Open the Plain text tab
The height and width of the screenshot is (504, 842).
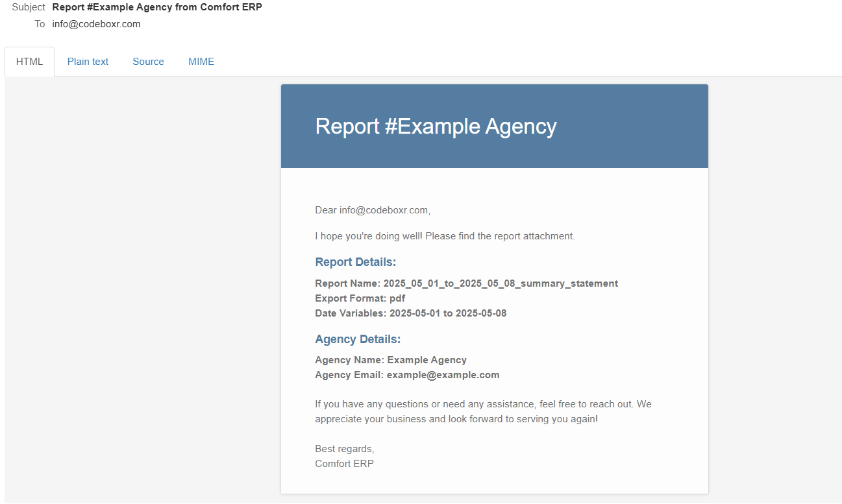point(88,62)
